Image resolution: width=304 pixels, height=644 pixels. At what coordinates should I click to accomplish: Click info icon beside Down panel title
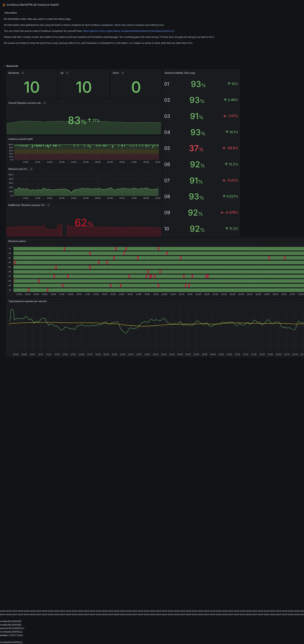click(x=123, y=73)
